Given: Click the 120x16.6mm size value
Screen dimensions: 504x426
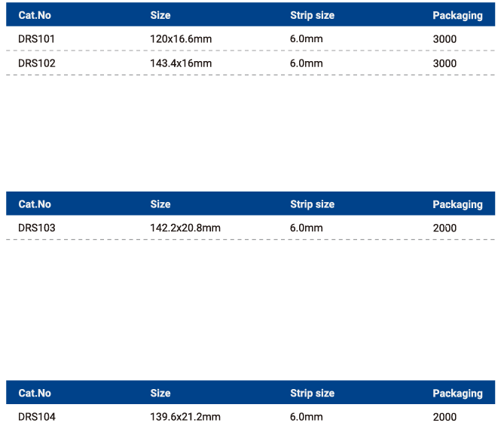Looking at the screenshot, I should point(181,39).
